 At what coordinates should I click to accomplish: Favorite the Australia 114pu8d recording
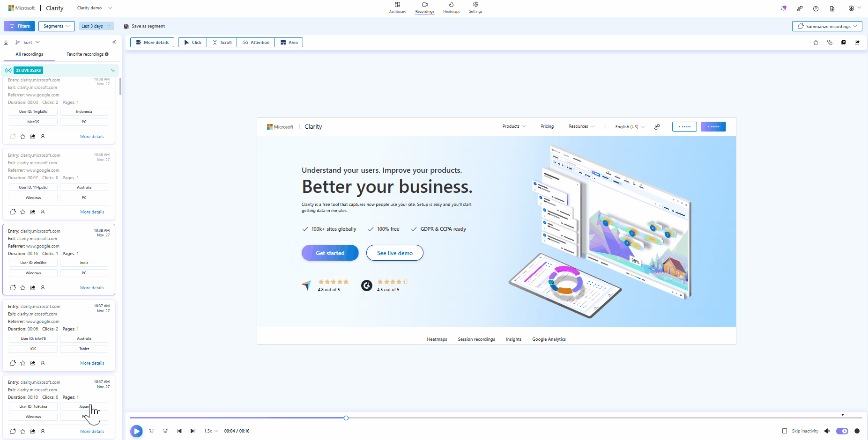[22, 212]
